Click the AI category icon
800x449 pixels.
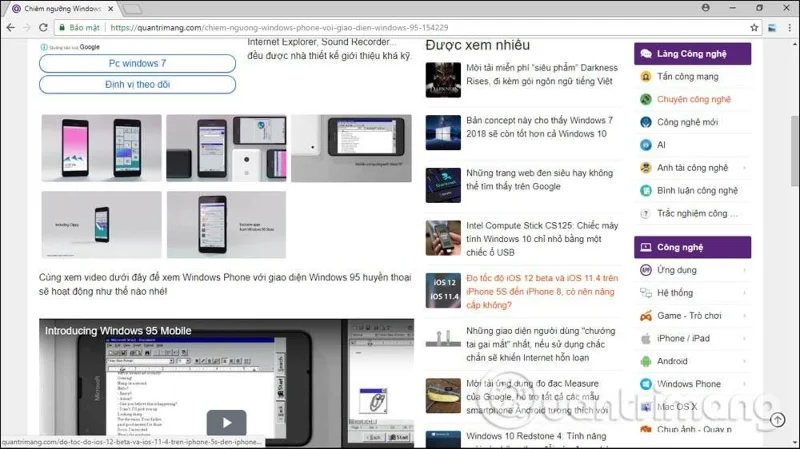coord(646,145)
